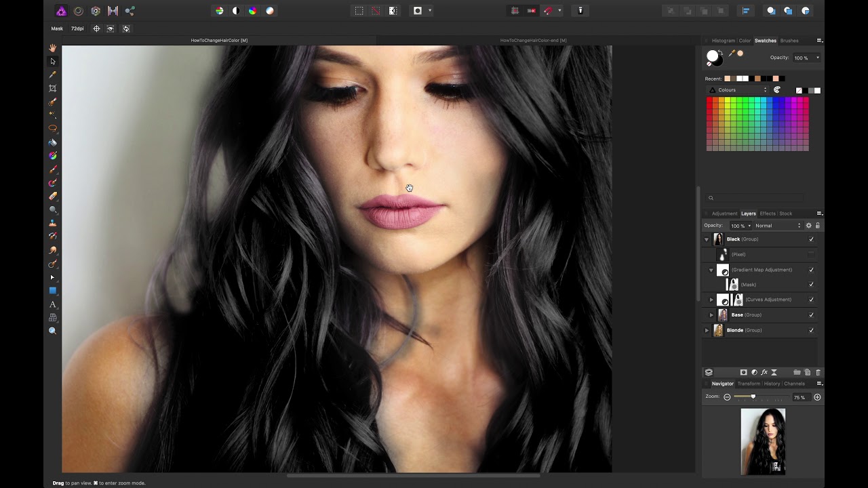Zoom out with the minus button
The image size is (868, 488).
click(727, 397)
